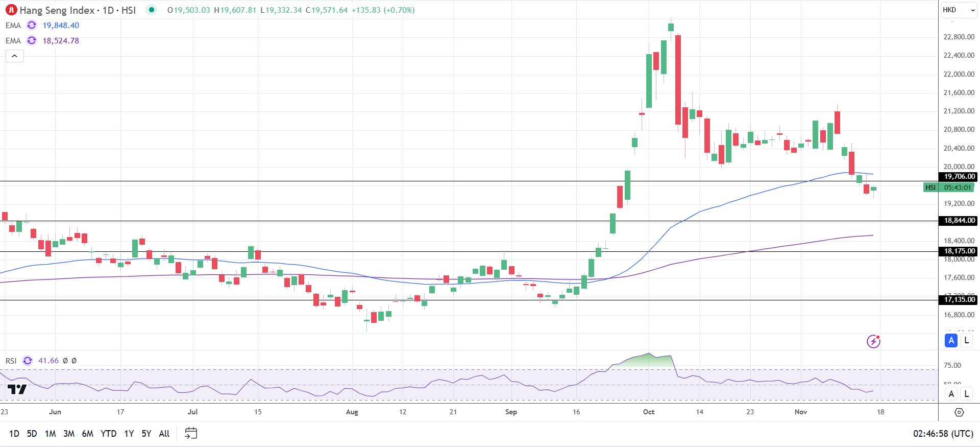Image resolution: width=980 pixels, height=447 pixels.
Task: Click the 22,800.00 price axis label
Action: pos(959,37)
